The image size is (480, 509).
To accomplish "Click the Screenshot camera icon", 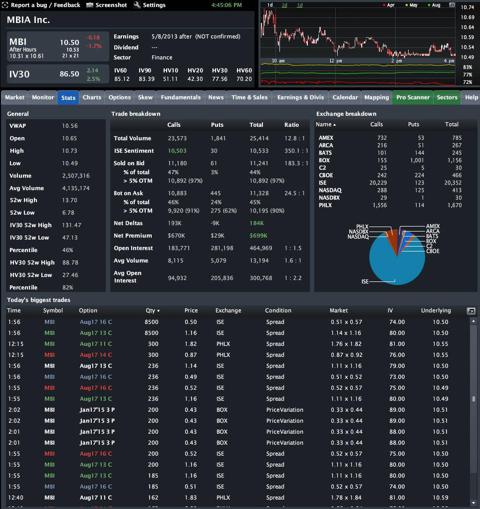I will 89,5.
